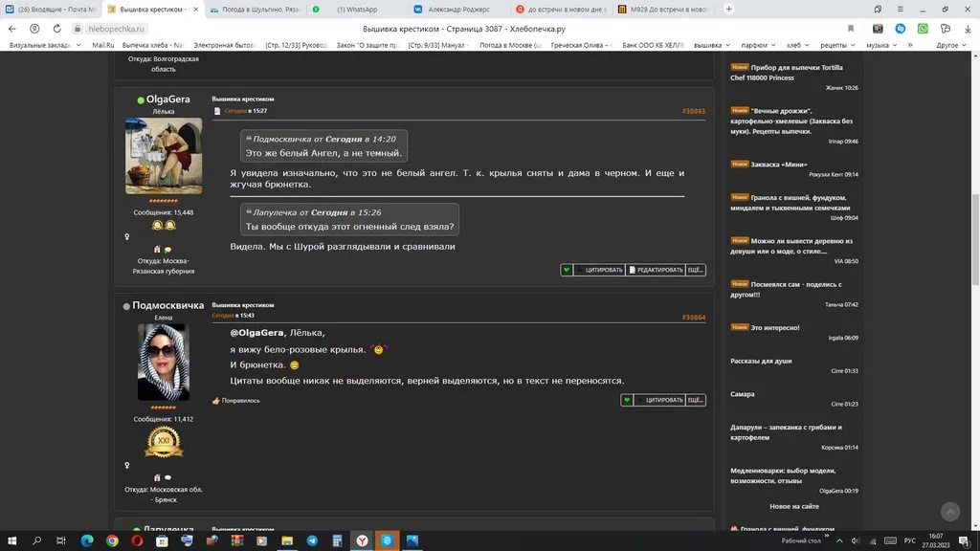Viewport: 980px width, 551px height.
Task: Expand the ЕЩЁ... menu in Подмосквичка's post
Action: coord(696,400)
